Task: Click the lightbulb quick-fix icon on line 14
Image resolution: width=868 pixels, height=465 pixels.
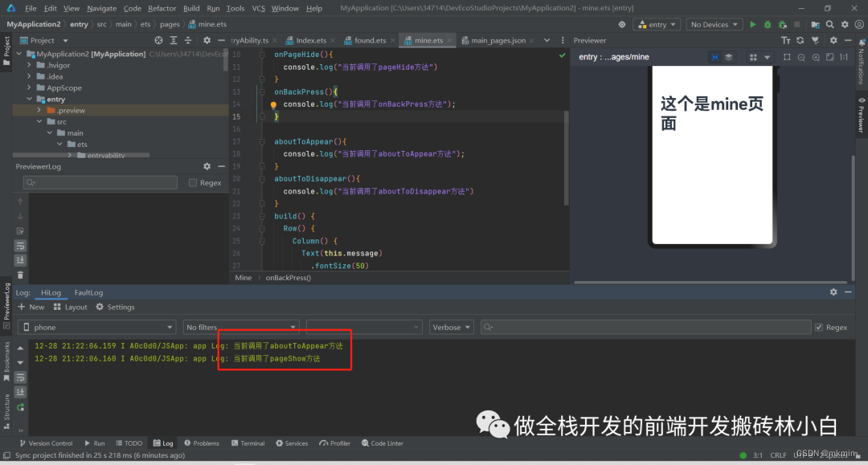Action: coord(273,104)
